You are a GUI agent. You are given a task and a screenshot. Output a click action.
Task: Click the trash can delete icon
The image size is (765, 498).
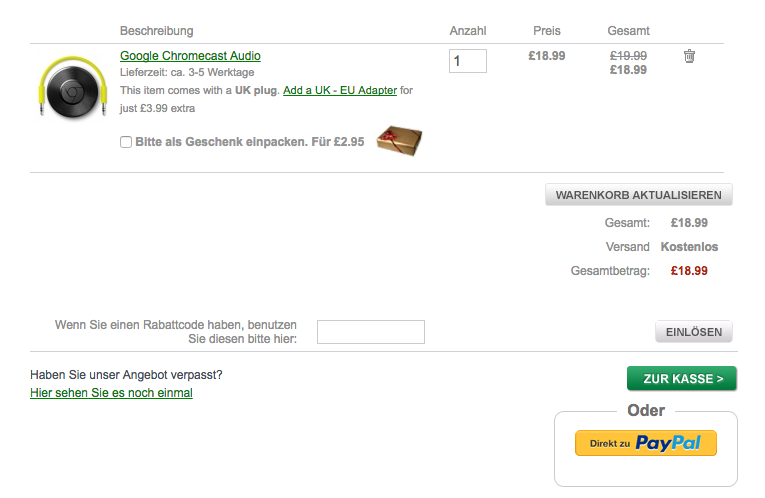point(689,57)
